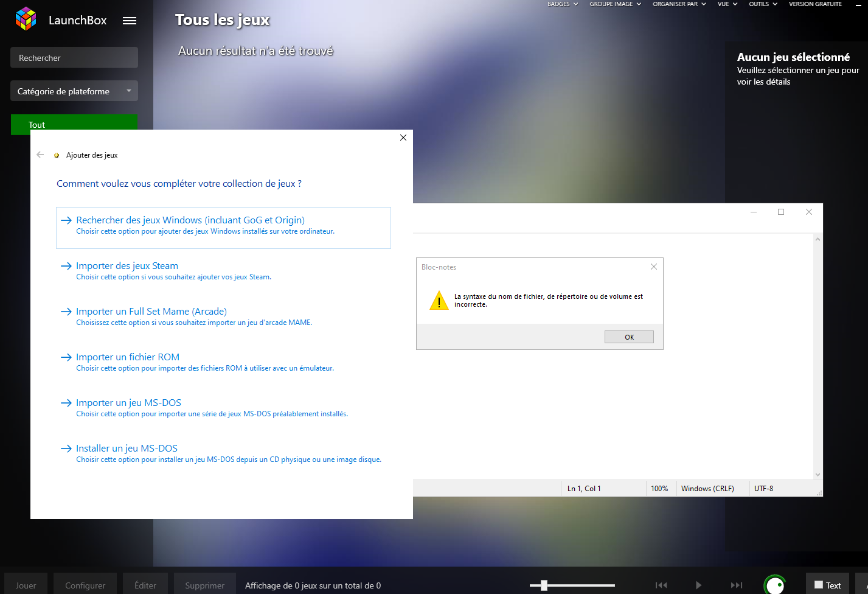The height and width of the screenshot is (594, 868).
Task: Skip to next track in LaunchBox
Action: pyautogui.click(x=737, y=585)
